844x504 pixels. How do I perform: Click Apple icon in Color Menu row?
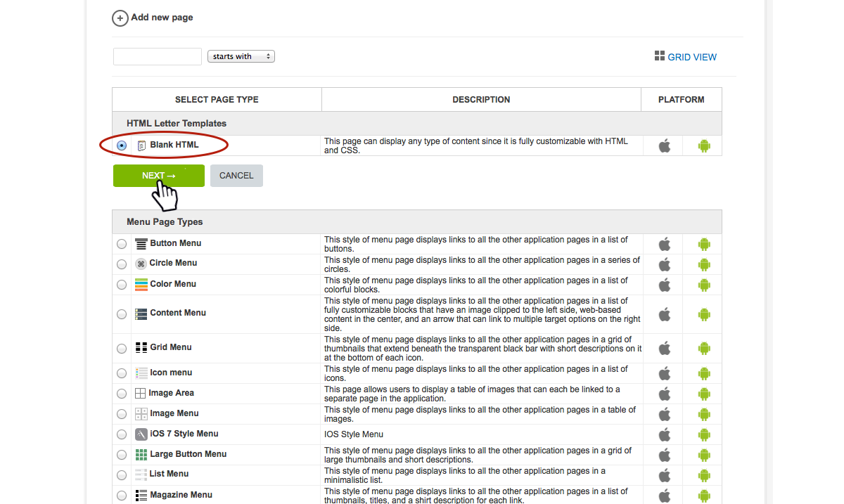[665, 285]
